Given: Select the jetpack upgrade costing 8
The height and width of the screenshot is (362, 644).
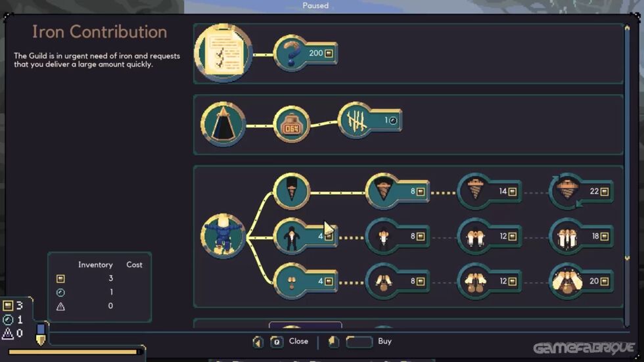Looking at the screenshot, I should click(x=397, y=237).
